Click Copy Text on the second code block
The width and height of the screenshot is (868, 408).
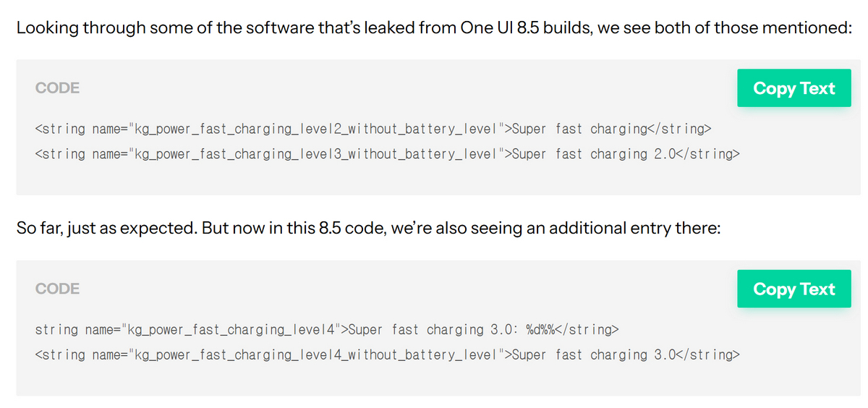(793, 289)
